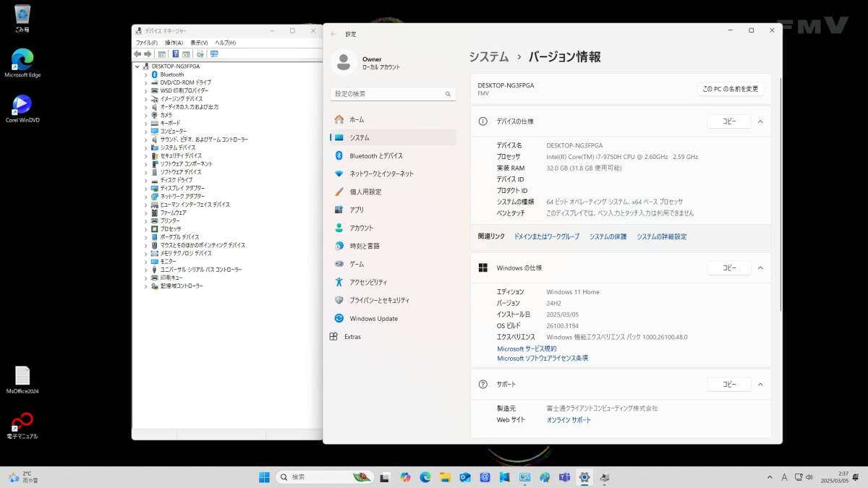Open Microsoft Teams from the taskbar

tap(565, 477)
